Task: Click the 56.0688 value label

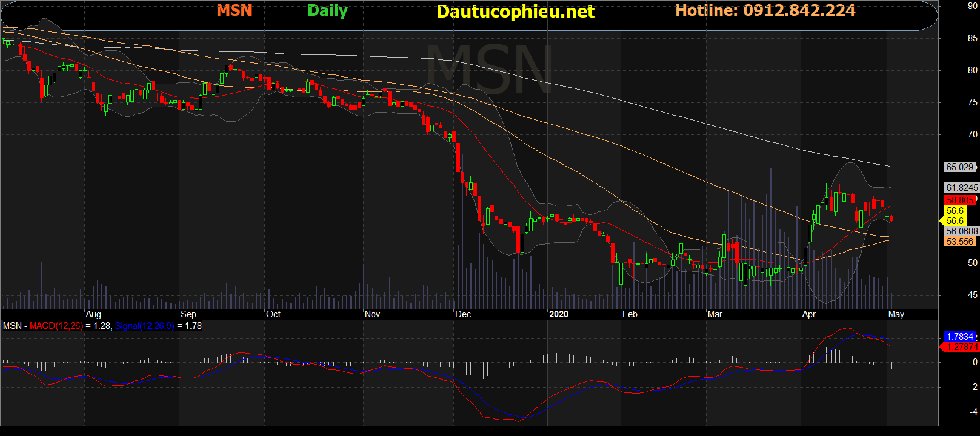Action: pyautogui.click(x=961, y=231)
